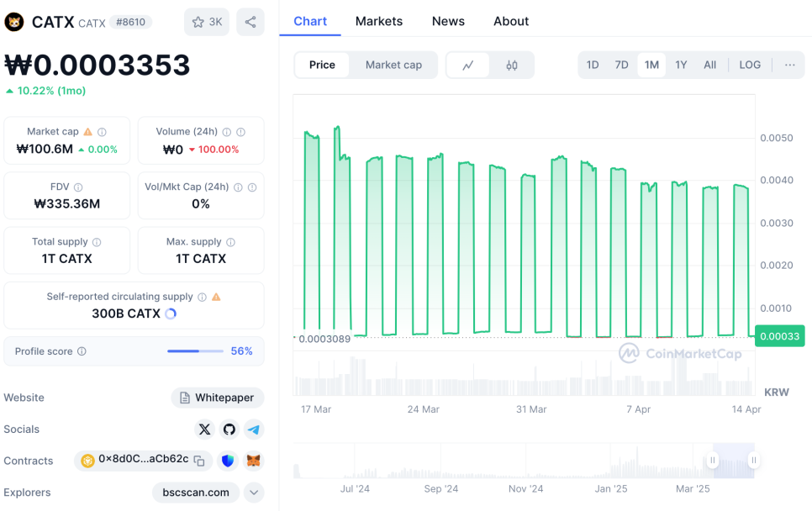This screenshot has width=812, height=511.
Task: Click the left handle of the range slider
Action: point(713,461)
